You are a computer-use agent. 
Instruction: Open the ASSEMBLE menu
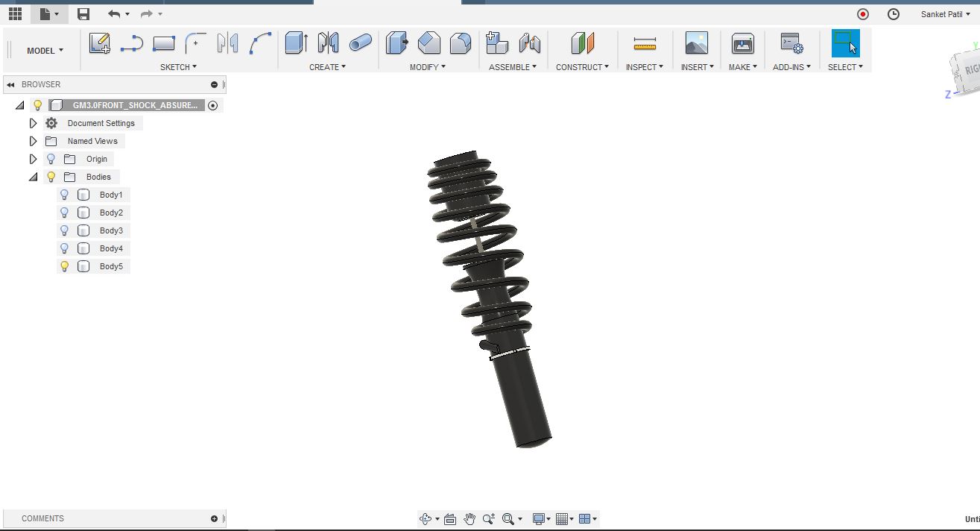[x=513, y=67]
